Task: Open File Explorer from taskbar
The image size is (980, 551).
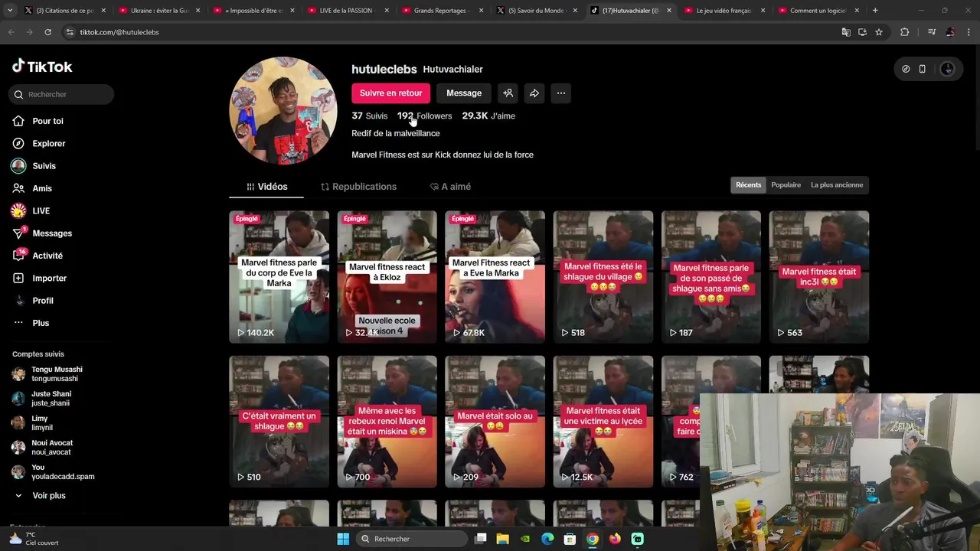Action: point(502,539)
